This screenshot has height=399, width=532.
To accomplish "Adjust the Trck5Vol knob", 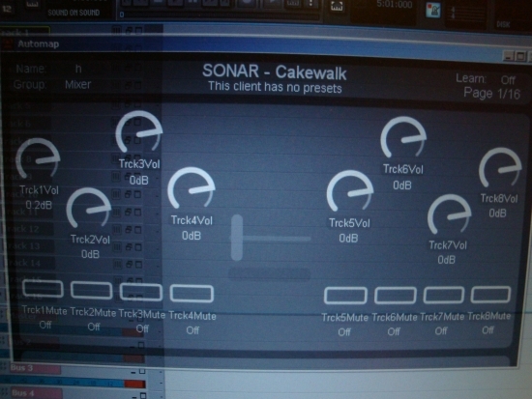I will (350, 191).
